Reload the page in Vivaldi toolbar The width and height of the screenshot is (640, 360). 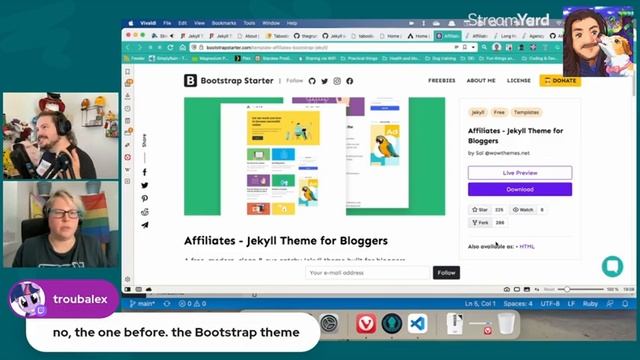coord(171,47)
